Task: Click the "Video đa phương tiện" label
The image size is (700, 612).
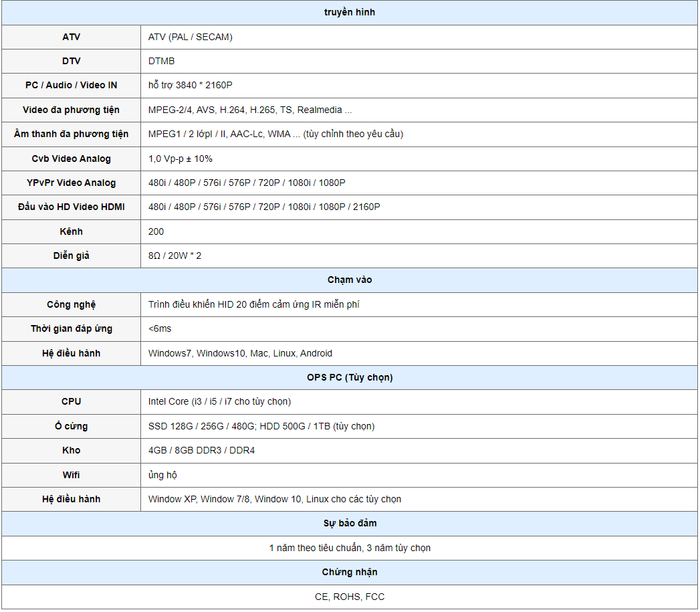Action: pyautogui.click(x=71, y=110)
